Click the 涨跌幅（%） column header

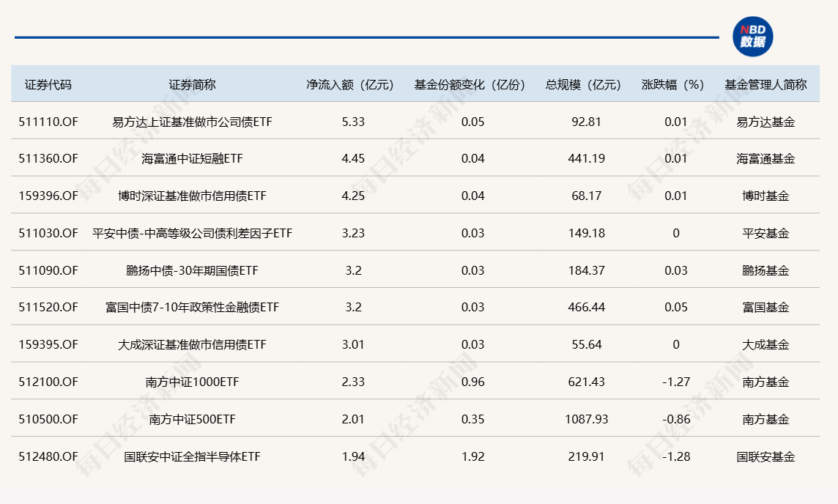click(673, 84)
